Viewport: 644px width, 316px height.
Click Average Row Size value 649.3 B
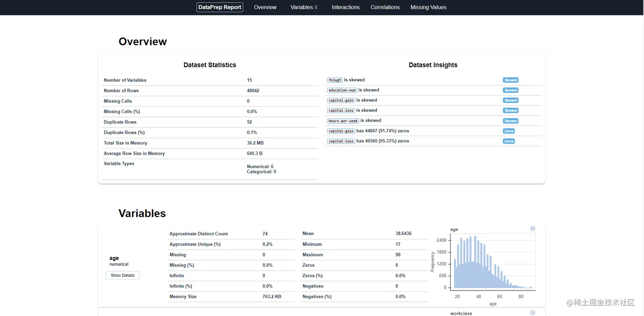point(255,154)
